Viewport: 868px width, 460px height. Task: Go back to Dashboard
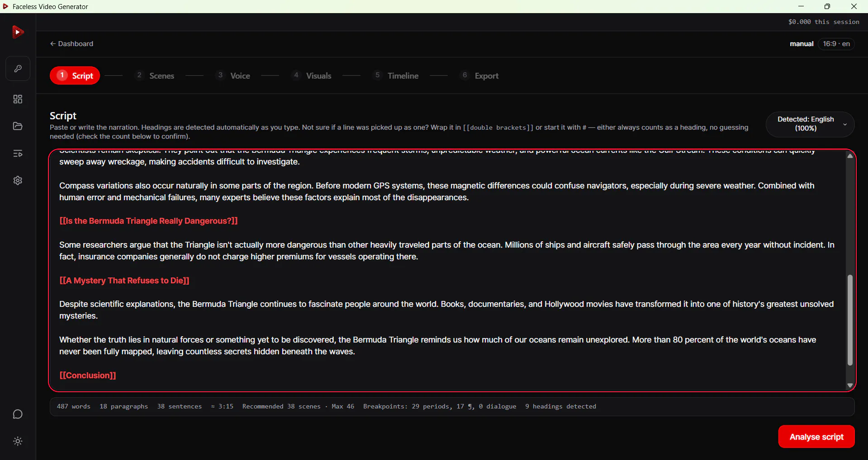point(71,44)
